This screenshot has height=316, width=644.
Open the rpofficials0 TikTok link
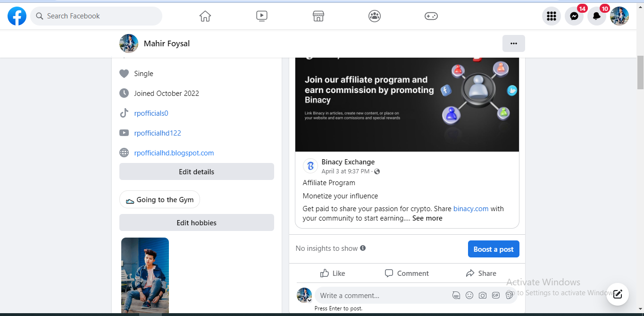pos(151,113)
